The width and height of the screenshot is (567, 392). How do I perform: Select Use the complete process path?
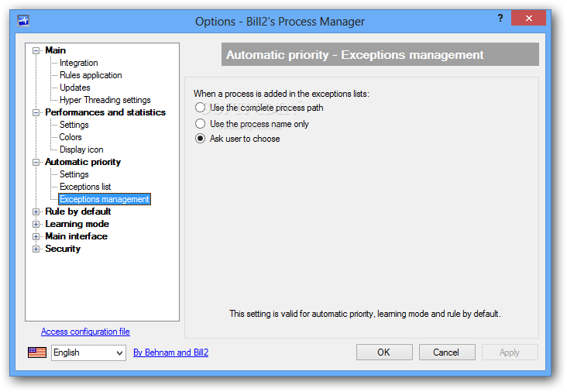pos(200,108)
